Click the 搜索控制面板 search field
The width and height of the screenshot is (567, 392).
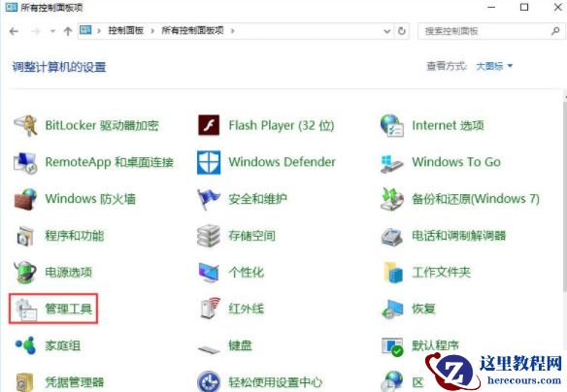click(x=490, y=31)
